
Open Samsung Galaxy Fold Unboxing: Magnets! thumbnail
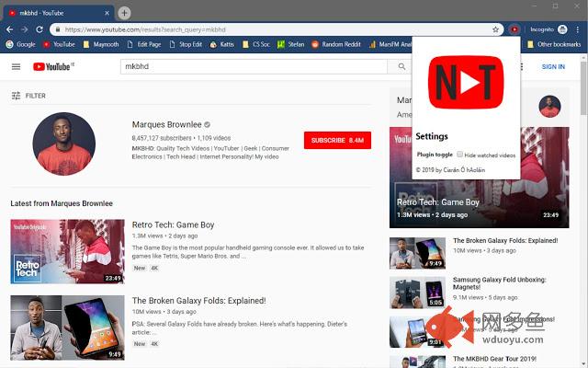click(x=417, y=293)
